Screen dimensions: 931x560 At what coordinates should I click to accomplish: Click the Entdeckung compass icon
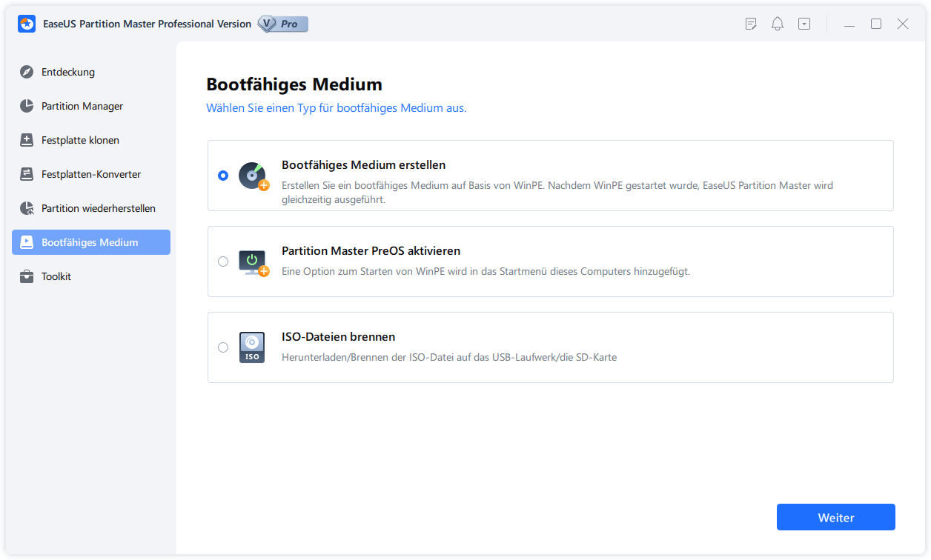(x=27, y=72)
